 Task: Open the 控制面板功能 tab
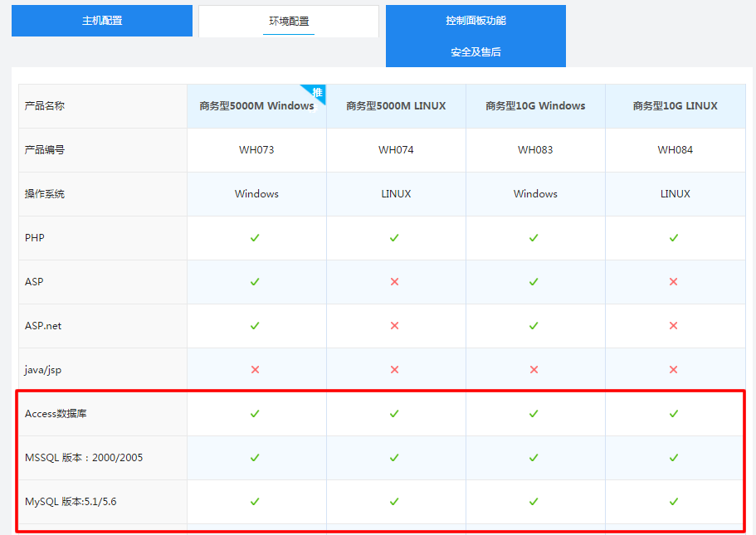point(475,20)
